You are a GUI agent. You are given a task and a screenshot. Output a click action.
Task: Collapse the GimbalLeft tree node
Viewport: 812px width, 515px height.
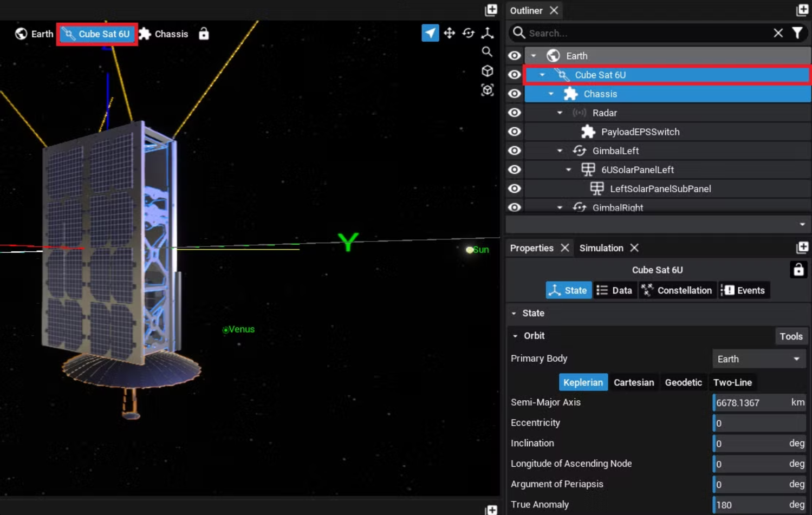click(560, 151)
